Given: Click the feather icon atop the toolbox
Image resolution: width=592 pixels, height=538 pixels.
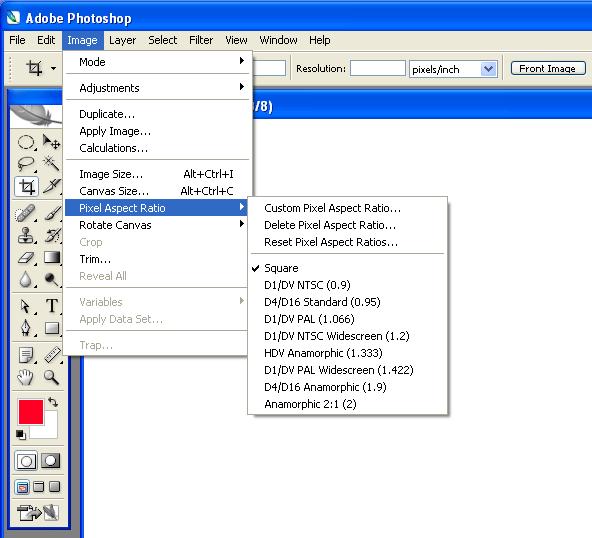Looking at the screenshot, I should coord(36,115).
